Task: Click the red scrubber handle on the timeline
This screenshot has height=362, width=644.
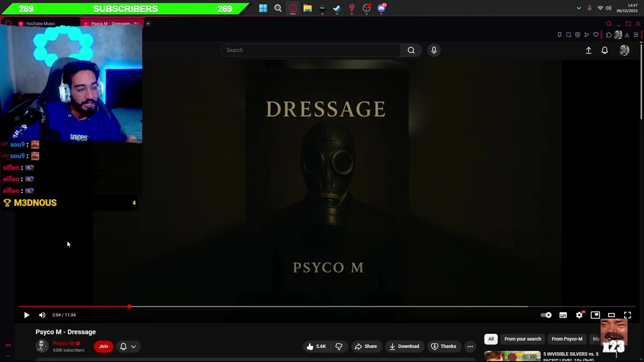Action: pyautogui.click(x=129, y=306)
